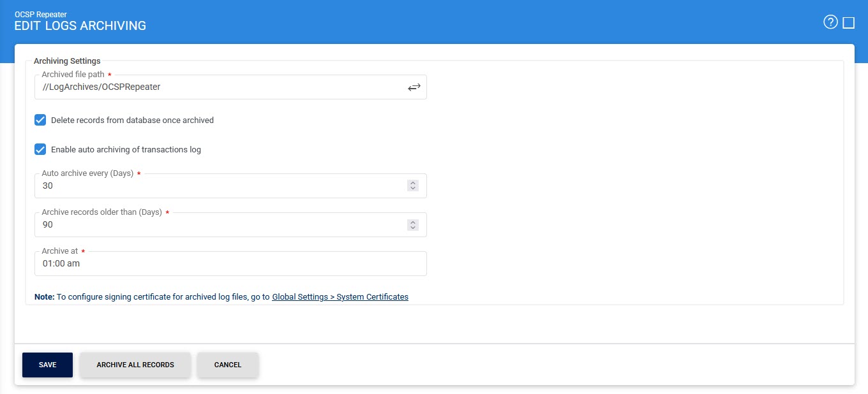Viewport: 868px width, 394px height.
Task: Open the help icon in the header
Action: (830, 23)
